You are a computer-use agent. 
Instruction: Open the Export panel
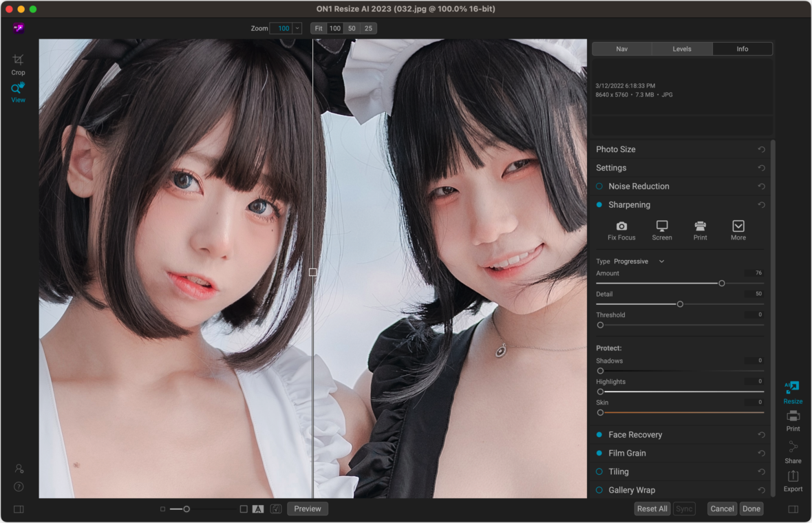793,481
